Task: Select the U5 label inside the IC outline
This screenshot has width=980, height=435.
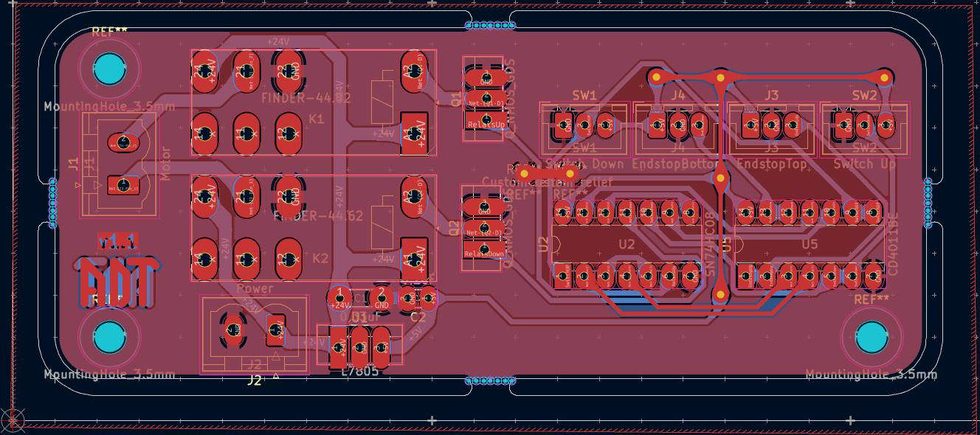Action: (x=810, y=244)
